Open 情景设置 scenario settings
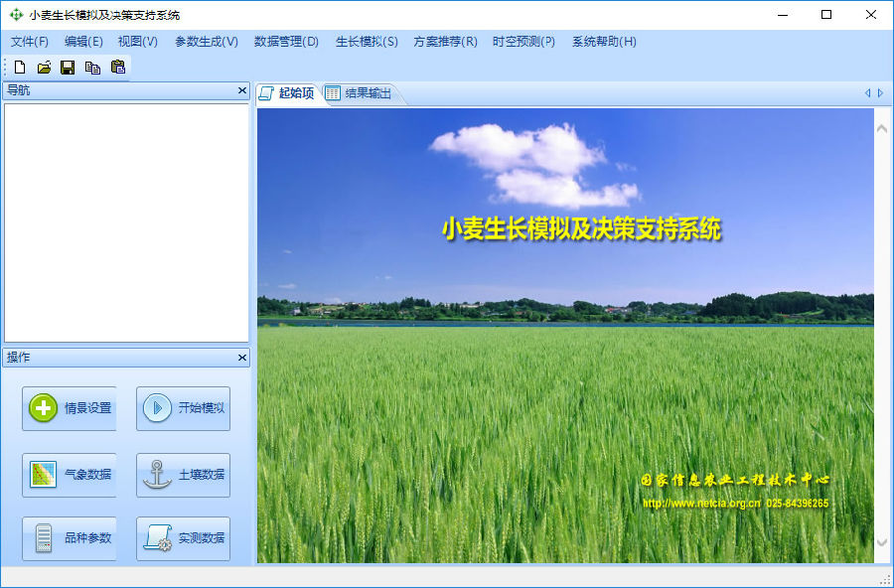 (70, 408)
